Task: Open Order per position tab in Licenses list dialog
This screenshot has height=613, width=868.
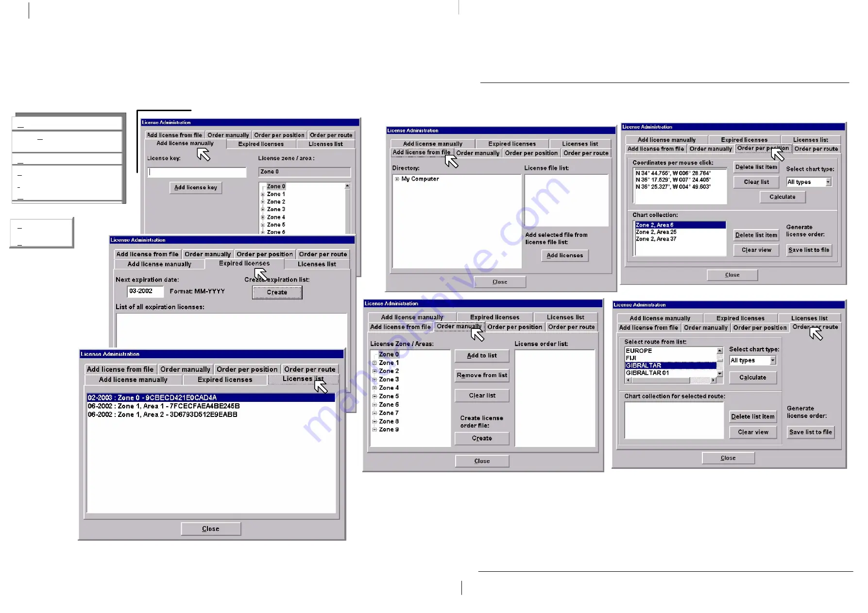Action: [x=247, y=369]
